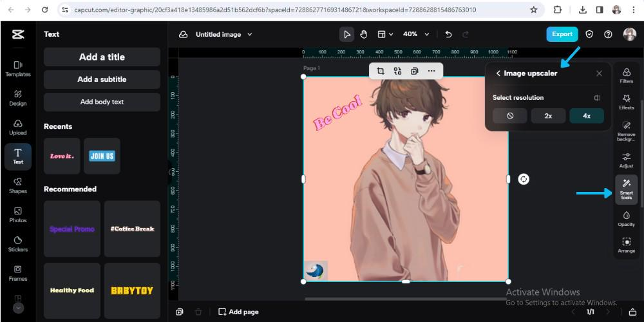Select the 'Healthy Food' text preset
Image resolution: width=644 pixels, height=322 pixels.
pos(72,290)
